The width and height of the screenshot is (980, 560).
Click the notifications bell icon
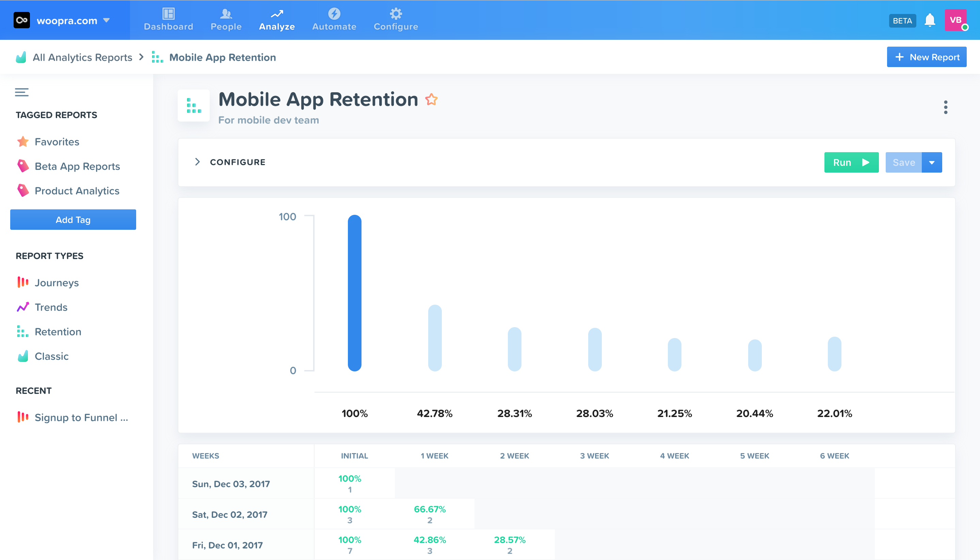(929, 20)
